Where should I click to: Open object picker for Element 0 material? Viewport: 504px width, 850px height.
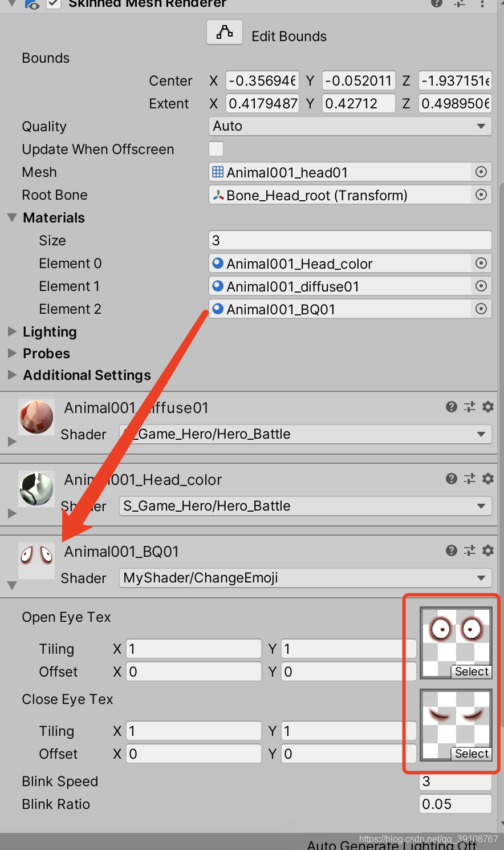[x=481, y=263]
